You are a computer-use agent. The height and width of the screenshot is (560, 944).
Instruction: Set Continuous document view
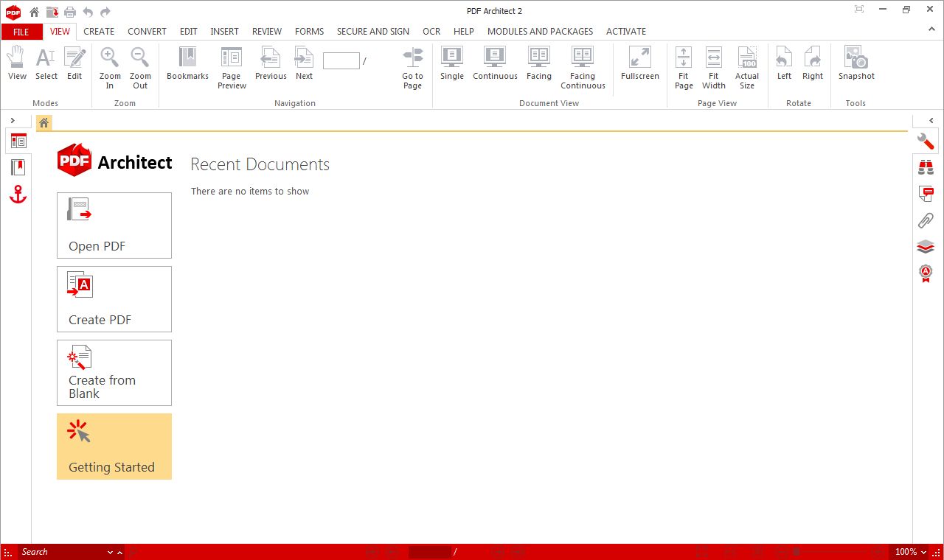point(495,63)
